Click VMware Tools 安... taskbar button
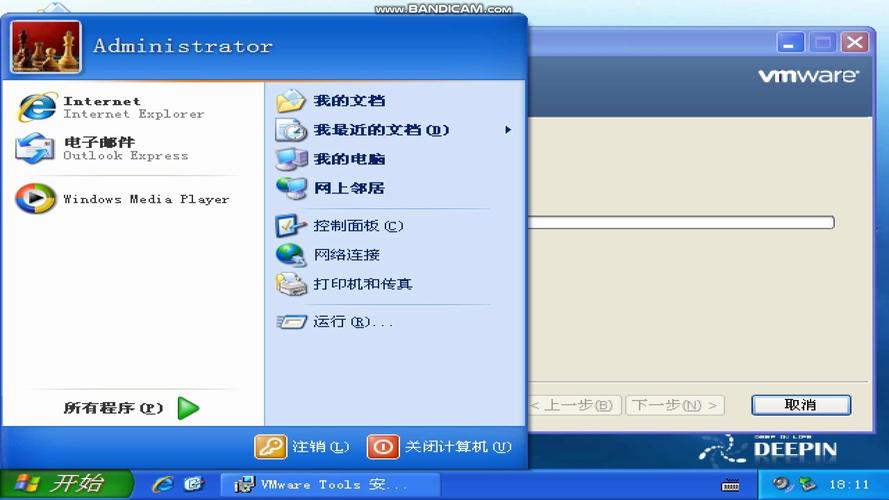 [330, 485]
